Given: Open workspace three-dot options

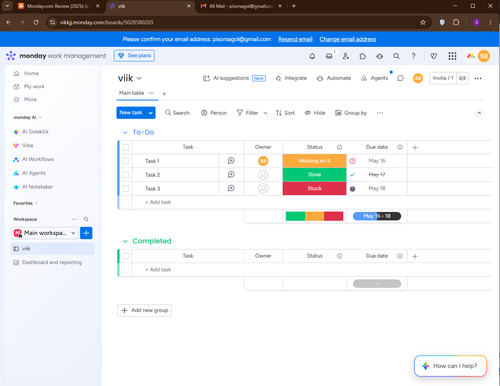Looking at the screenshot, I should (x=74, y=219).
